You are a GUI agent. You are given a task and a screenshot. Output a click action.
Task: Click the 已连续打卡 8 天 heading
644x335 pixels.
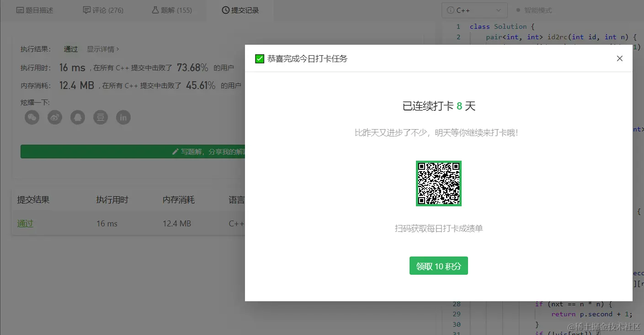(439, 106)
